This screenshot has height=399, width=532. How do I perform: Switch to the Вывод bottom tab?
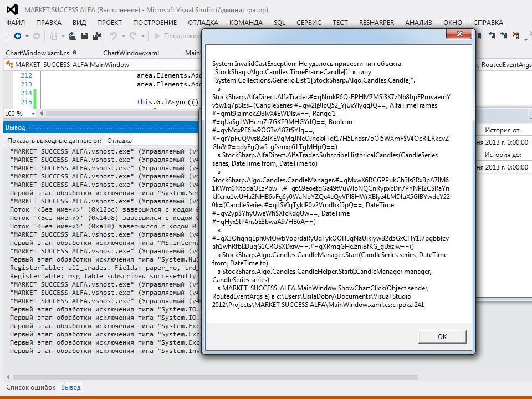tap(70, 387)
